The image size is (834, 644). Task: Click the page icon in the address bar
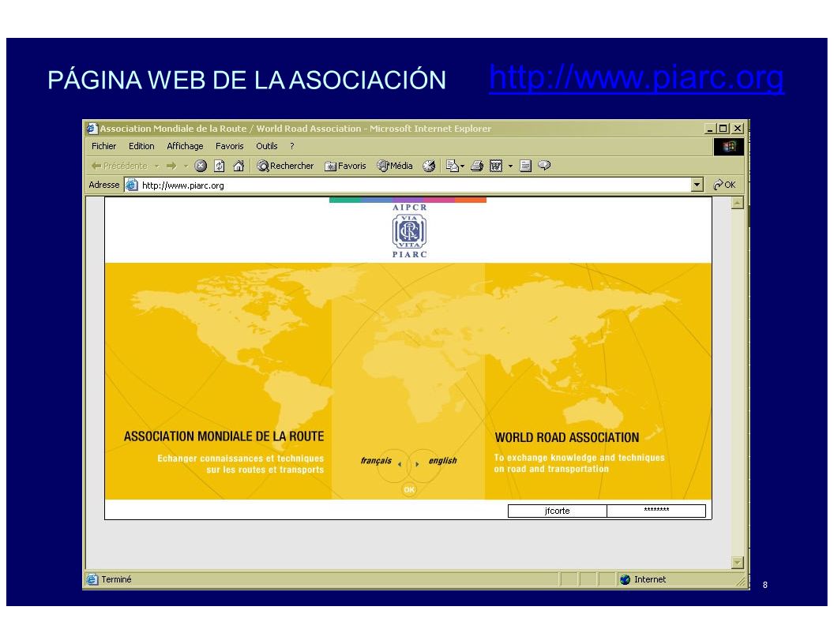131,185
